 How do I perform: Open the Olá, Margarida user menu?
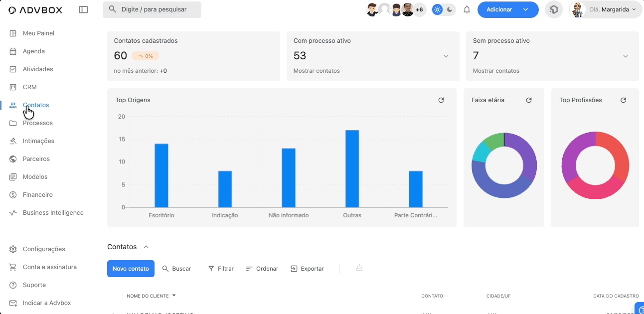(x=605, y=9)
